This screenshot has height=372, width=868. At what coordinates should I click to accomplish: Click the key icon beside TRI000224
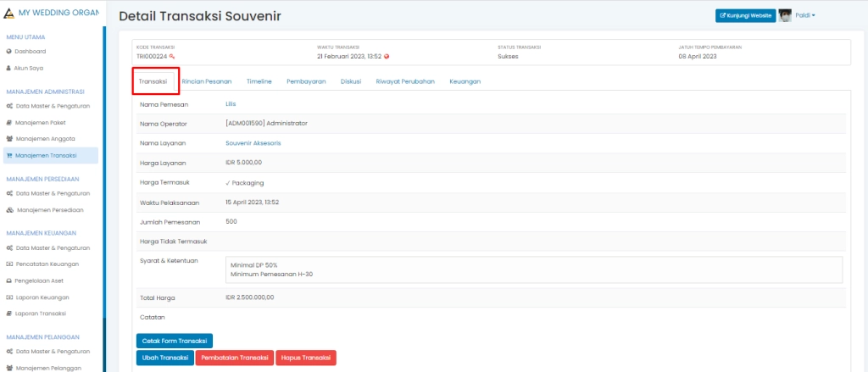[172, 57]
